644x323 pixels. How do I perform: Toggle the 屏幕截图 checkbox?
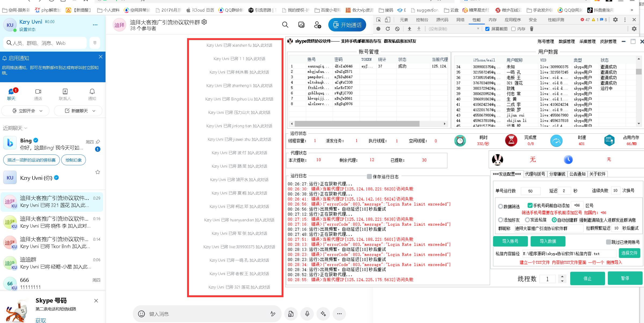point(487,29)
